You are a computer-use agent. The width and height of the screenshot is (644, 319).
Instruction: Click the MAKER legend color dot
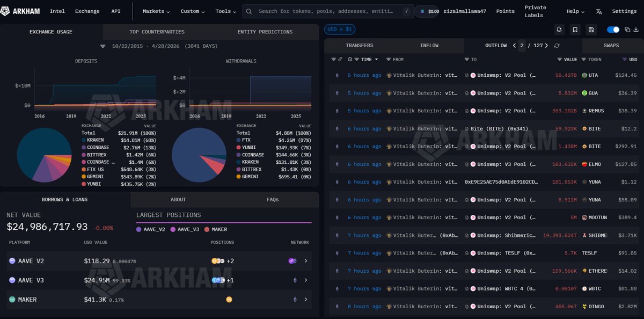(x=207, y=229)
